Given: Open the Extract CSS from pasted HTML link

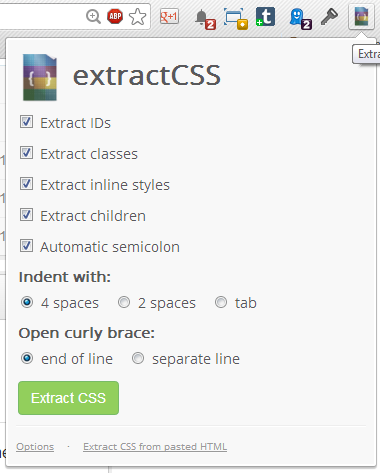Looking at the screenshot, I should (x=155, y=446).
